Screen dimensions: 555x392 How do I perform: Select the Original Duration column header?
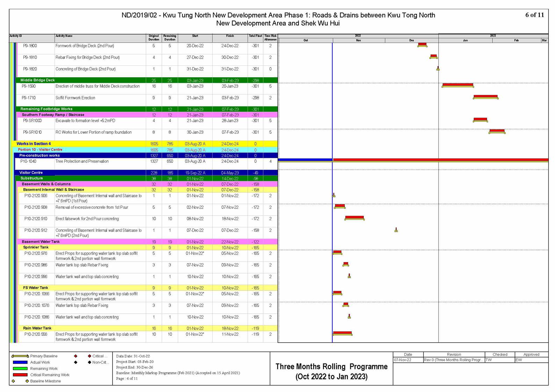154,38
